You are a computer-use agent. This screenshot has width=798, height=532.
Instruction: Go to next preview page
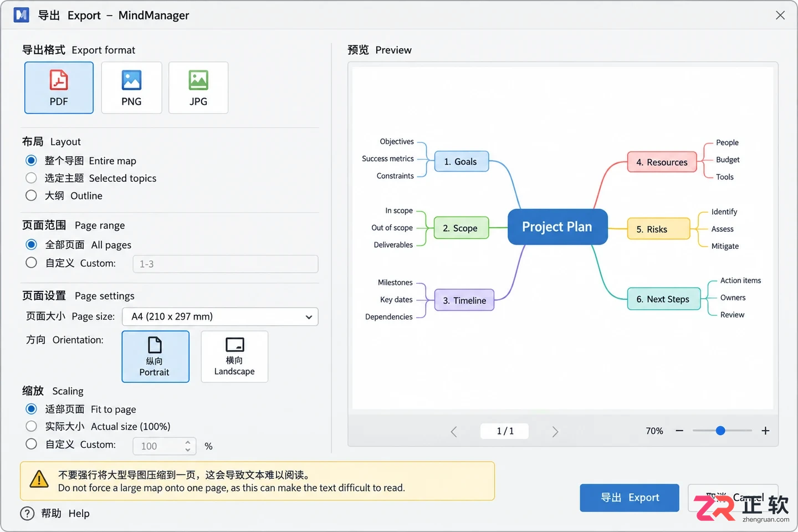pyautogui.click(x=555, y=432)
